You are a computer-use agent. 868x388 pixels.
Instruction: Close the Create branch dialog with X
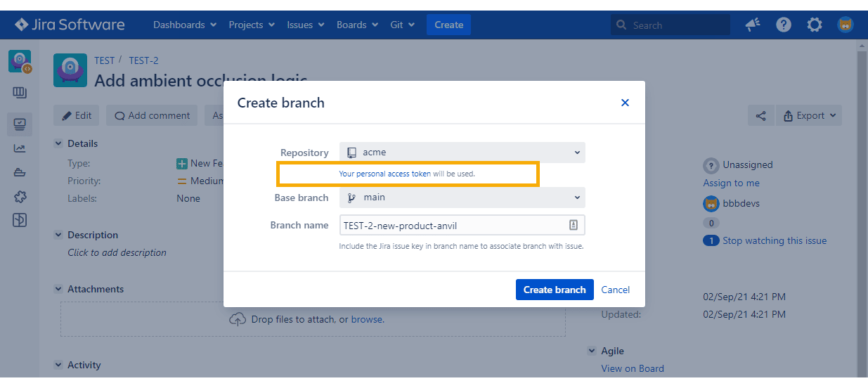click(625, 103)
